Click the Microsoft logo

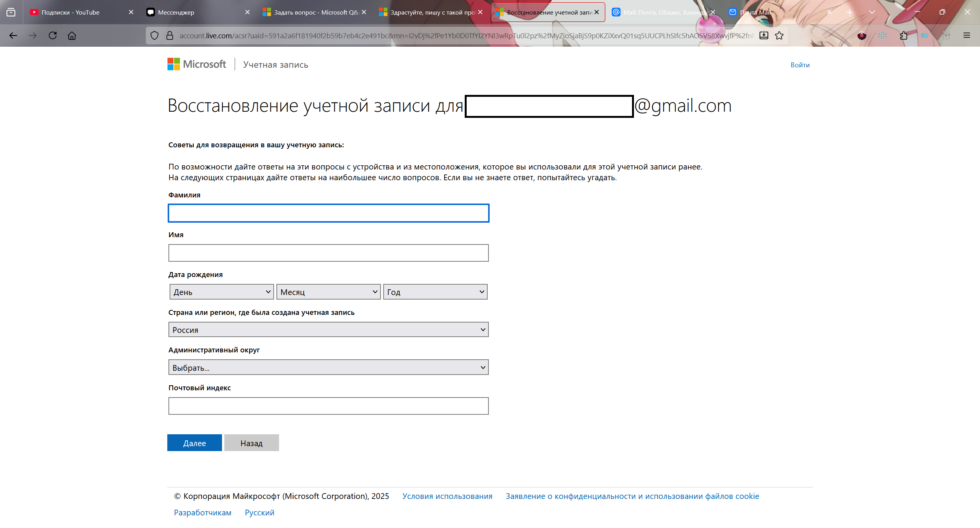pyautogui.click(x=197, y=64)
